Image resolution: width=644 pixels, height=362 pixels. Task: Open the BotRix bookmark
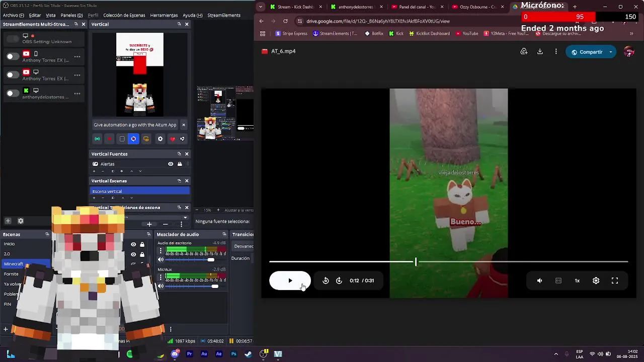(x=374, y=34)
